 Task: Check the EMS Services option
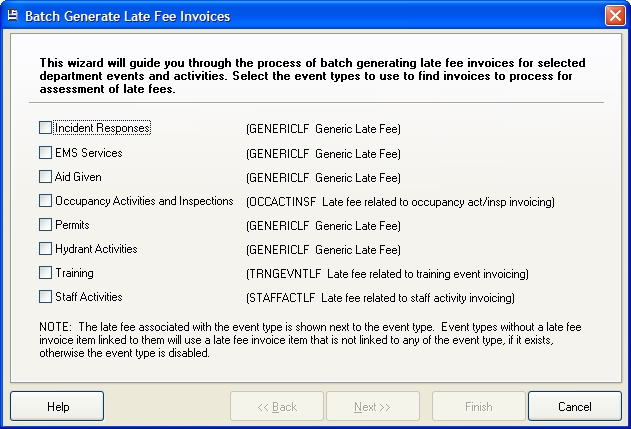(45, 153)
